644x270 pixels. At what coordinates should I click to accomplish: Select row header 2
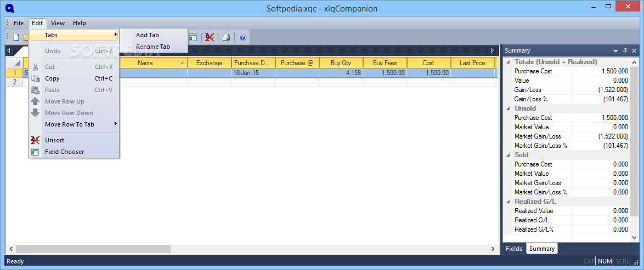[15, 82]
